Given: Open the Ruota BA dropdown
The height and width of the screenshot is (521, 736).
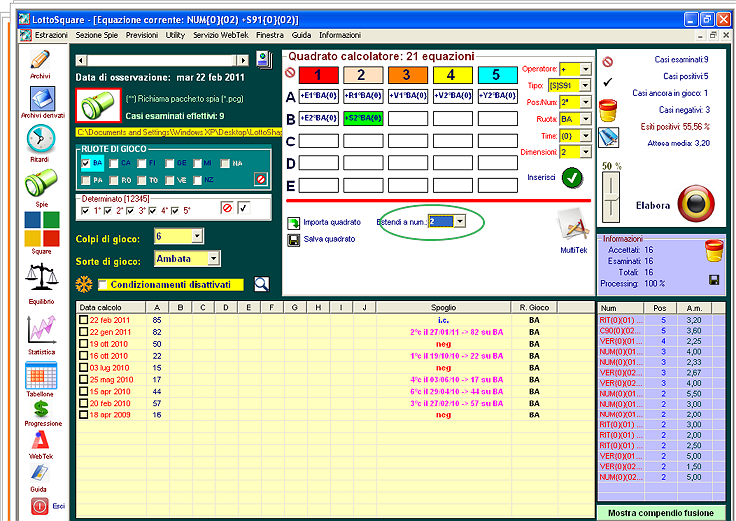Looking at the screenshot, I should (585, 119).
